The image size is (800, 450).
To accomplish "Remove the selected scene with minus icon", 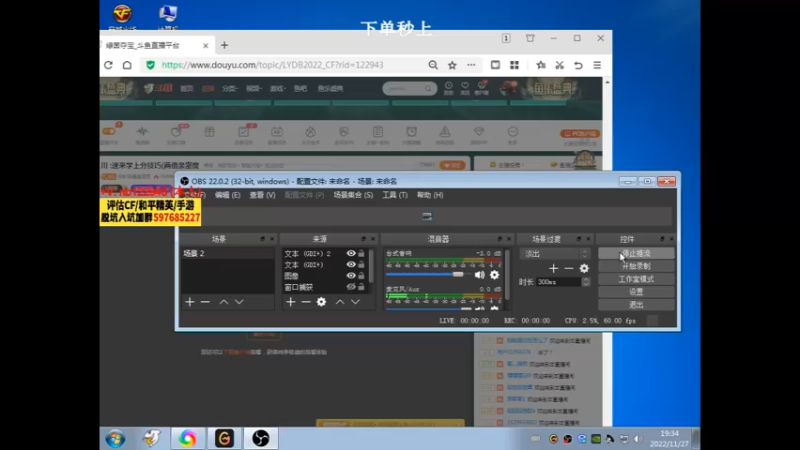I will coord(205,302).
